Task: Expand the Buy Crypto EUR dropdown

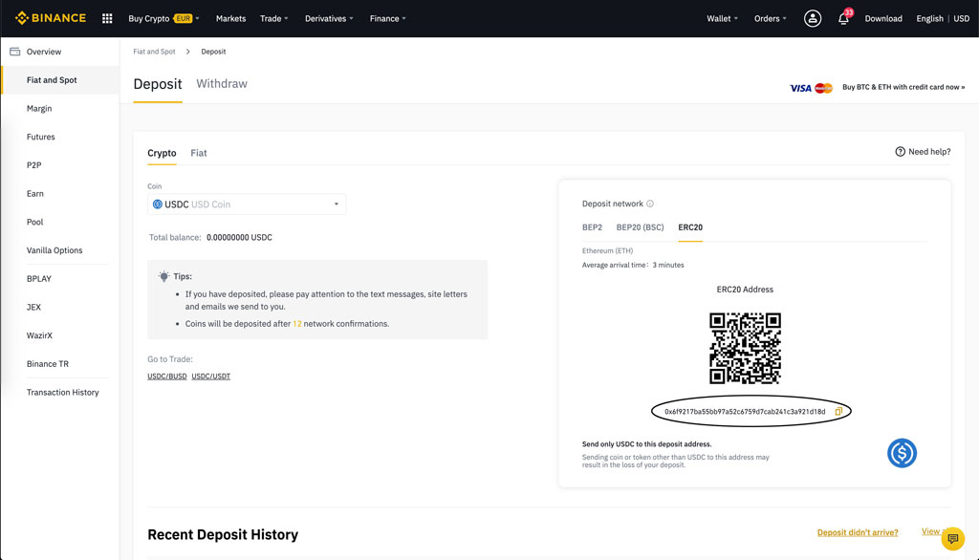Action: click(x=163, y=19)
